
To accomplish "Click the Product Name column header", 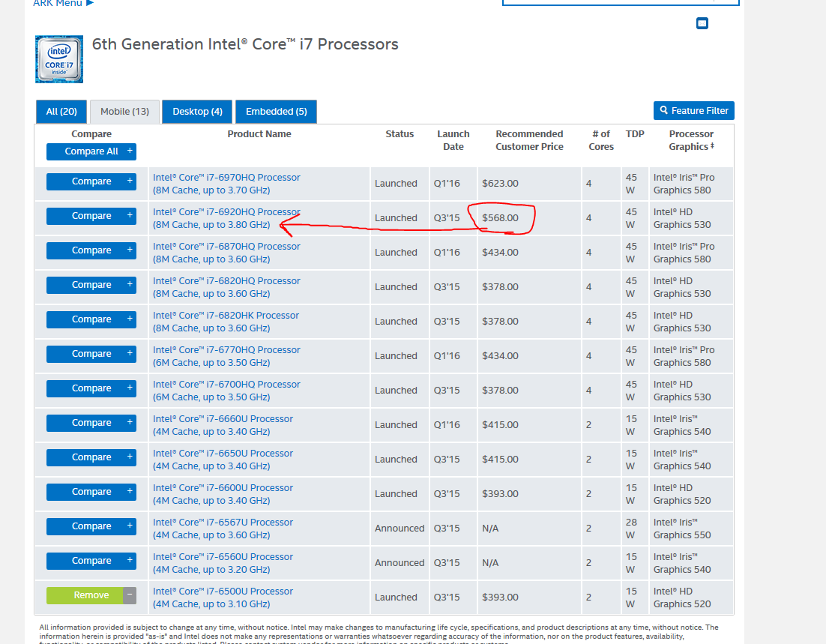I will (259, 134).
